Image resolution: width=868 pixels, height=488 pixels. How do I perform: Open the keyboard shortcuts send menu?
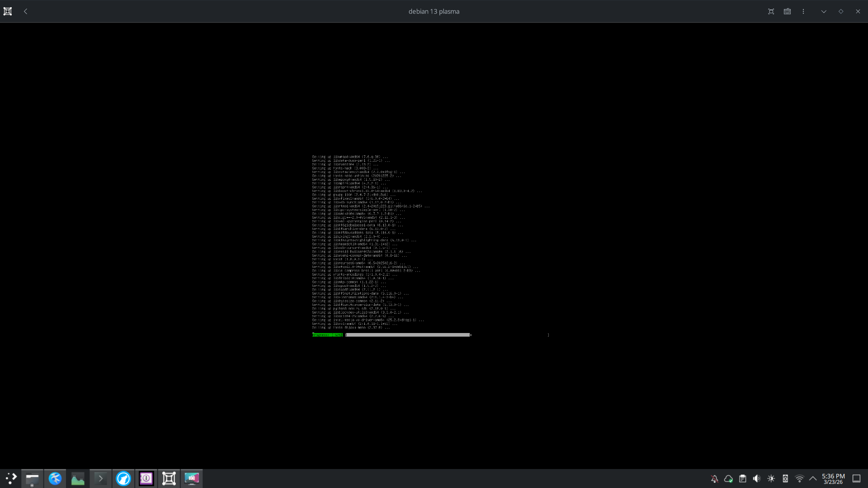[x=787, y=11]
